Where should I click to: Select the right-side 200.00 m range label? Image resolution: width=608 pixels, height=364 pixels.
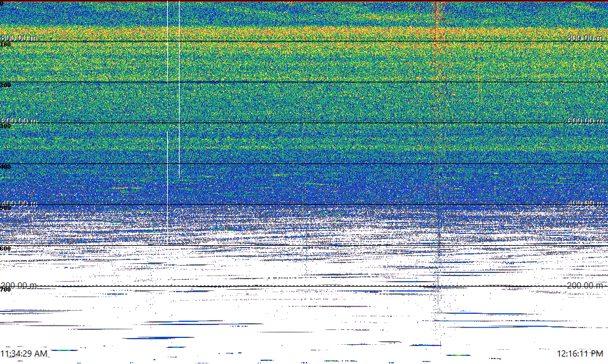585,285
